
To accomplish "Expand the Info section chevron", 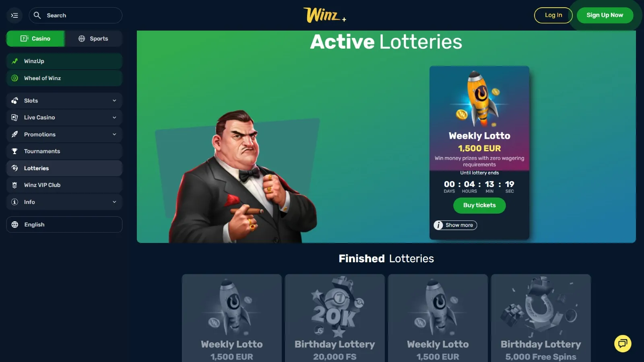I will click(x=114, y=202).
